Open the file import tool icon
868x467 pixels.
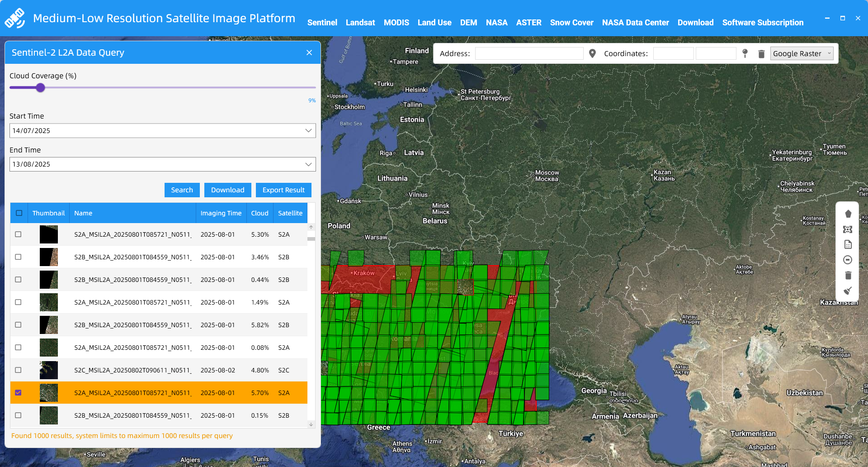click(x=848, y=245)
